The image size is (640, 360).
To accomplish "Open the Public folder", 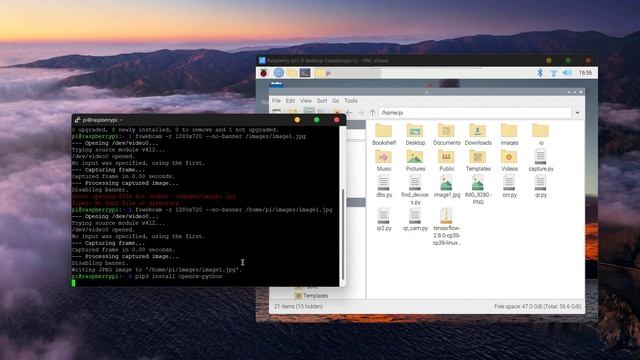I will click(447, 160).
